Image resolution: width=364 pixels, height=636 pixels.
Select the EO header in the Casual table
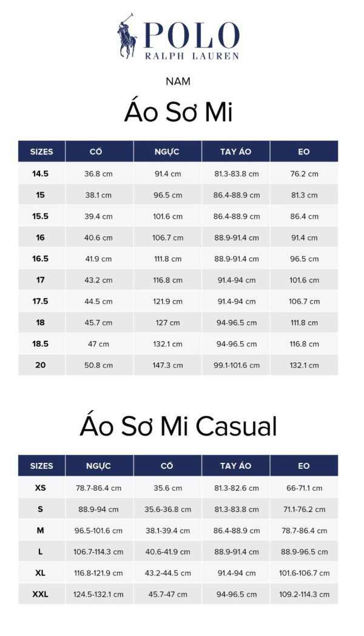tap(304, 466)
